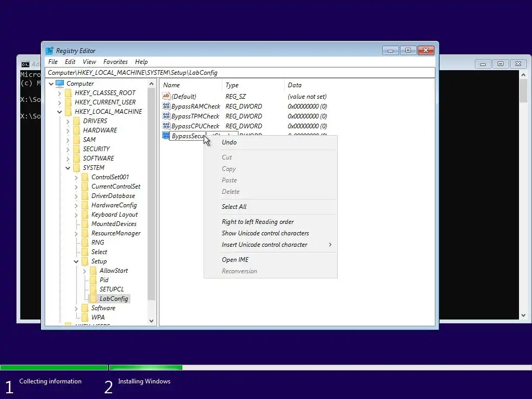This screenshot has width=532, height=399.
Task: Click the DRIVERS folder icon
Action: pyautogui.click(x=77, y=121)
